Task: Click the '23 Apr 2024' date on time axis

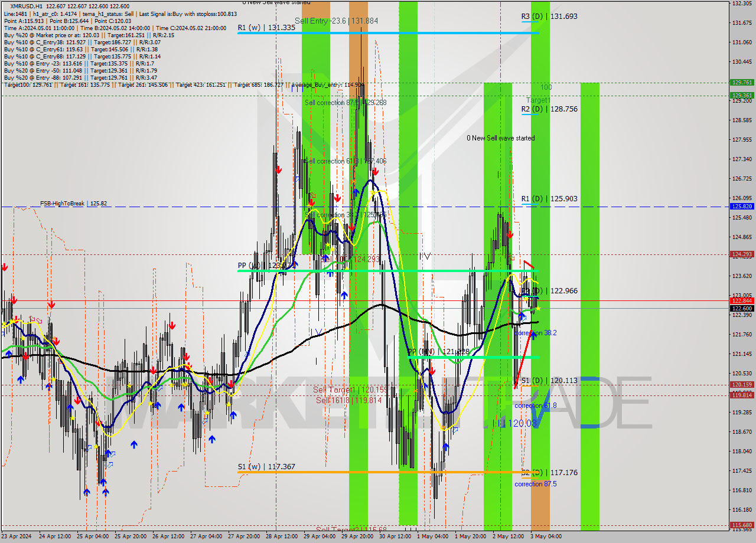Action: click(x=16, y=537)
